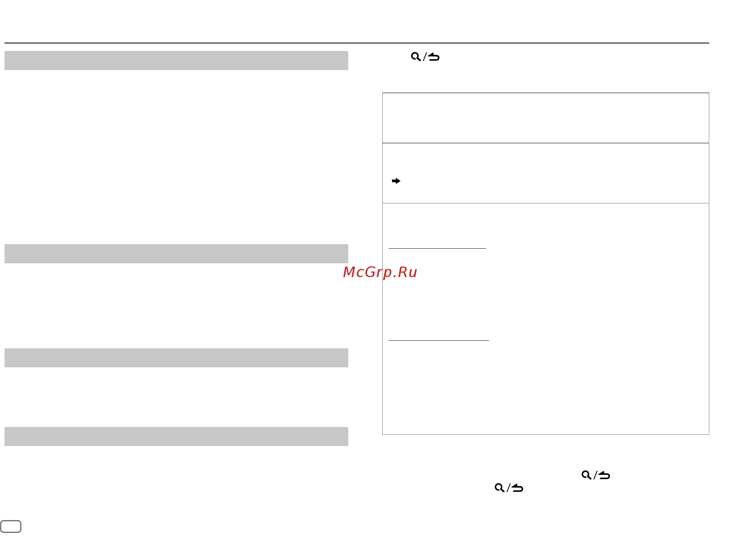Click the black right-pointing arrow in the table
Viewport: 756px width, 543px height.
click(x=396, y=181)
